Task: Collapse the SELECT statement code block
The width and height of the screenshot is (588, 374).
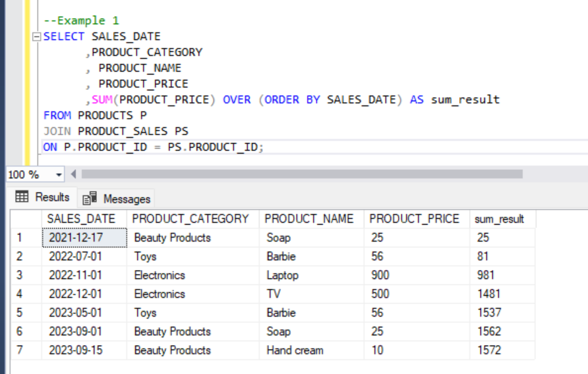Action: [x=37, y=37]
